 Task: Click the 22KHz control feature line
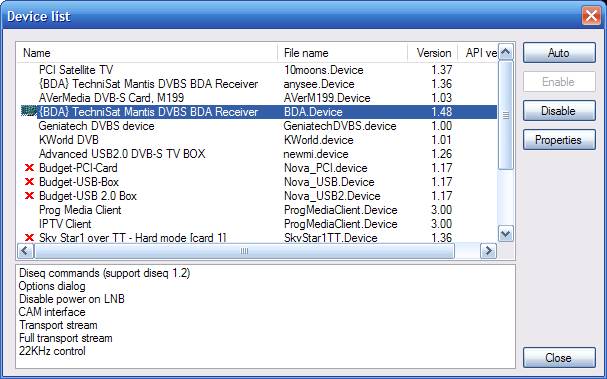(52, 351)
